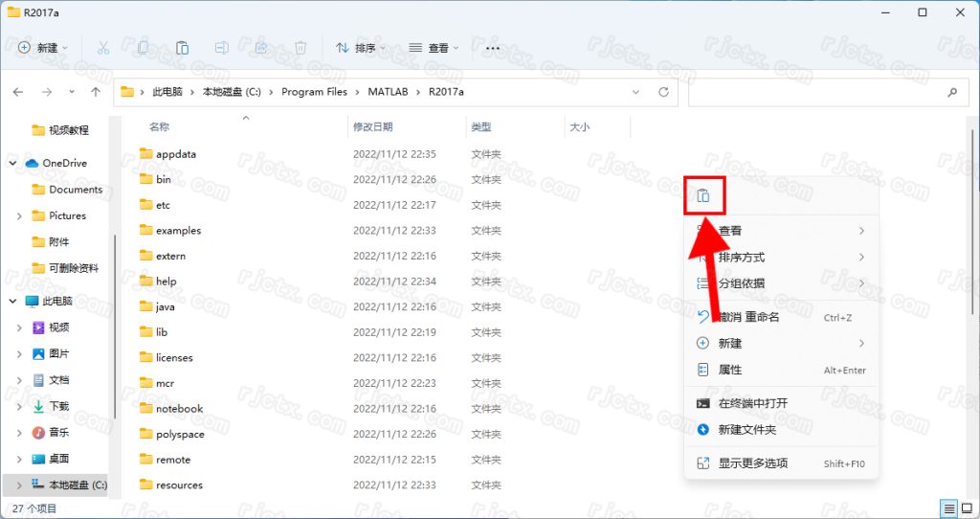Open the 查看 view dropdown in toolbar
Viewport: 980px width, 519px height.
[434, 48]
